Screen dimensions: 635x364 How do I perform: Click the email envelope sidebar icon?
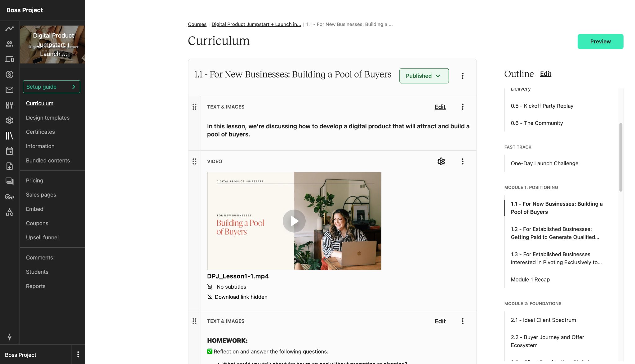10,90
